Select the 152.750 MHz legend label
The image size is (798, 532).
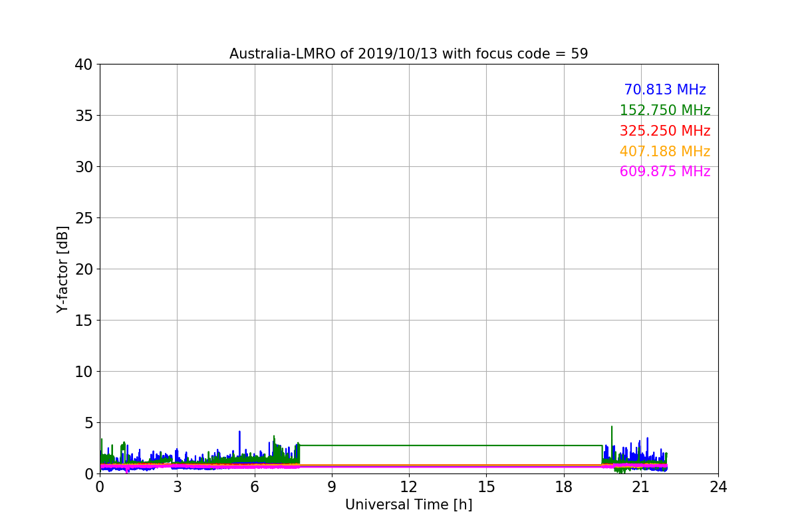[x=665, y=110]
